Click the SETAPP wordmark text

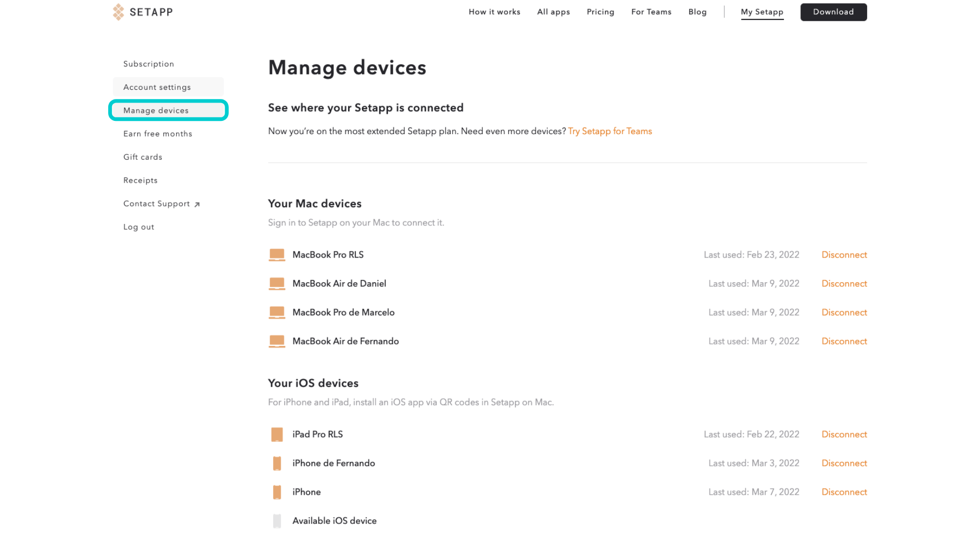(x=151, y=12)
